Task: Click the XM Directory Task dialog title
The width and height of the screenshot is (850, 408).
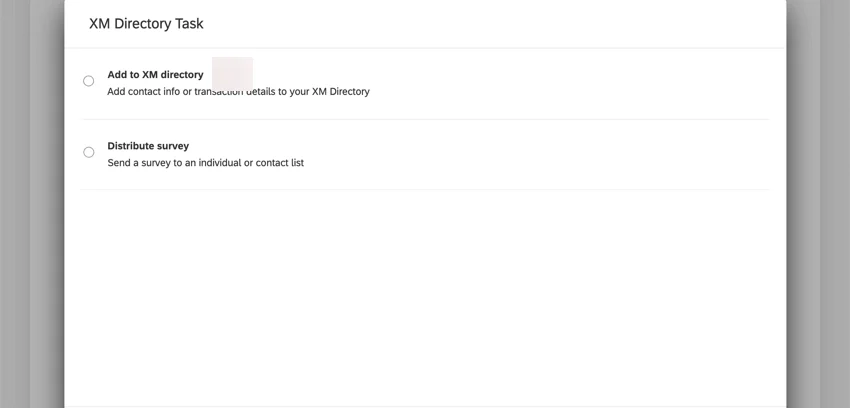Action: pyautogui.click(x=146, y=23)
